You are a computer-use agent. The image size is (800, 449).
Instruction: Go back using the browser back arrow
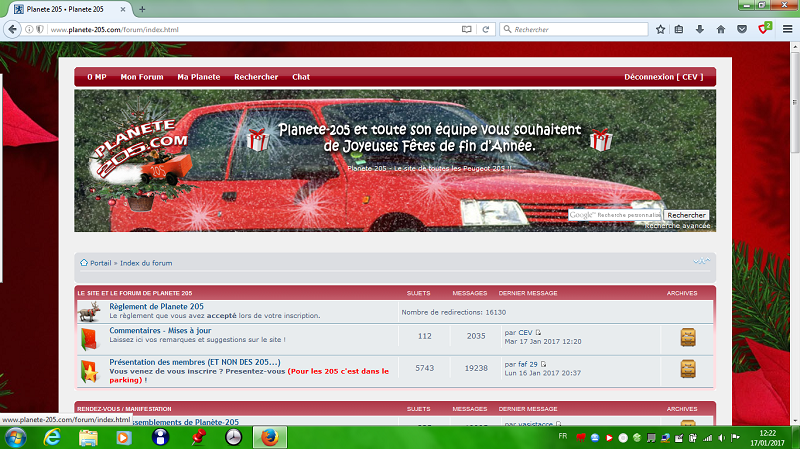(12, 30)
